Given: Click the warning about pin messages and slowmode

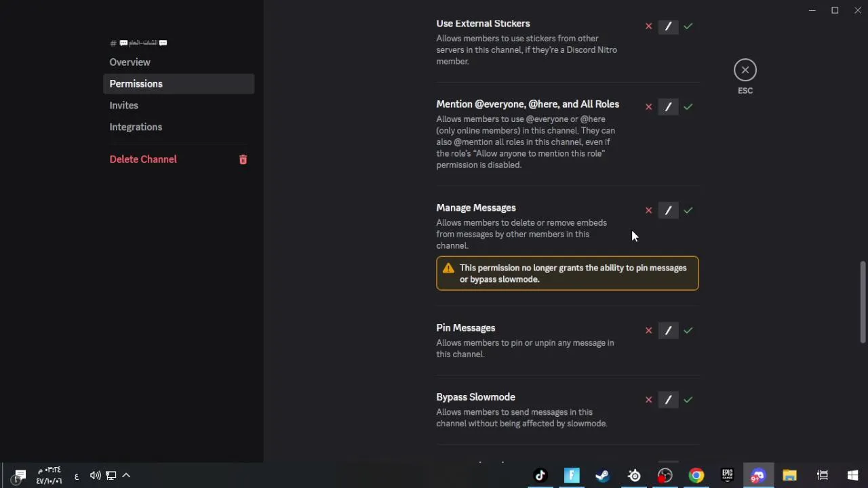Looking at the screenshot, I should click(x=568, y=273).
